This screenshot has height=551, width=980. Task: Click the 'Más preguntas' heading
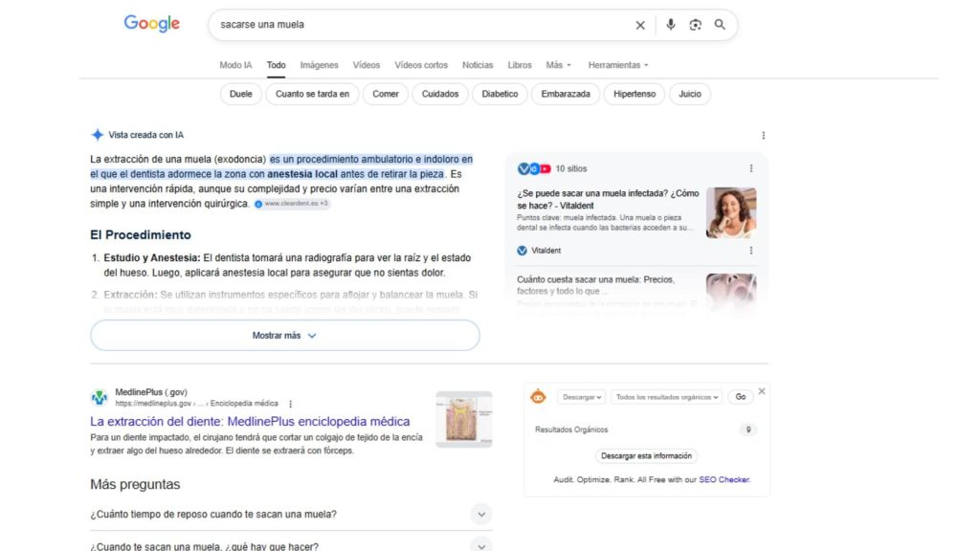(x=135, y=484)
